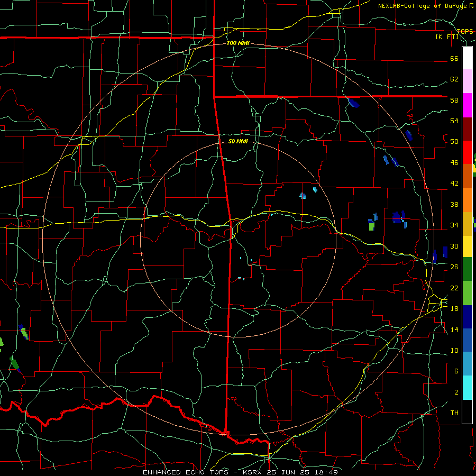Click the dark red (maroon) legend swatch
This screenshot has height=476, width=476.
(467, 129)
